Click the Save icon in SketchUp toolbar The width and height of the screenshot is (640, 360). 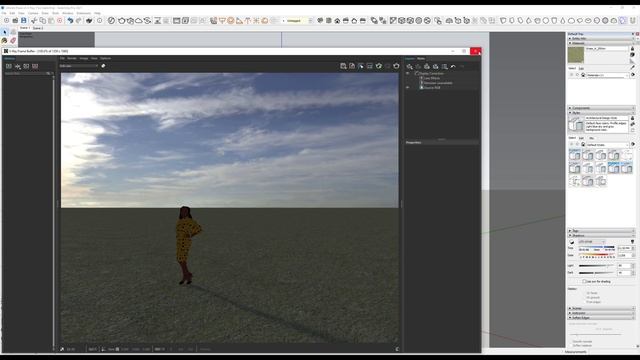coord(24,20)
